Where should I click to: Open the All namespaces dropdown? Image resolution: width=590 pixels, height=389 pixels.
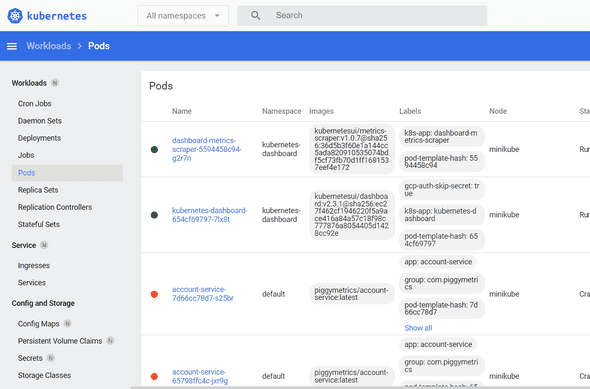[183, 16]
